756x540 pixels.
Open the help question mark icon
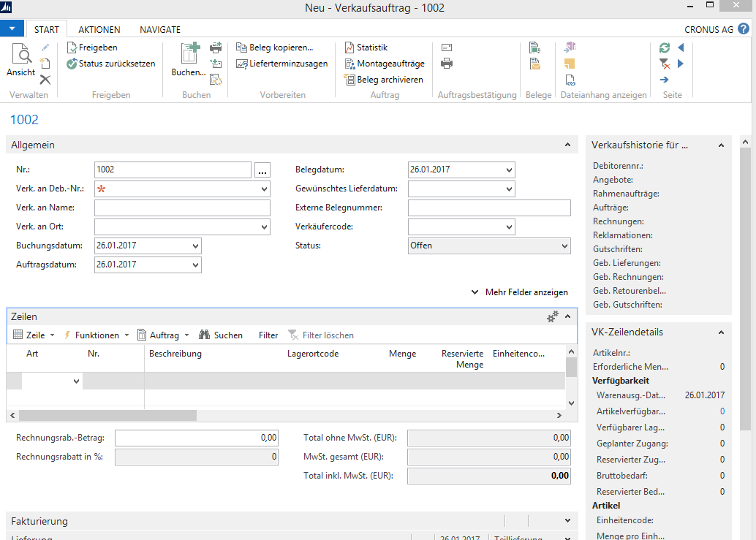click(x=744, y=29)
